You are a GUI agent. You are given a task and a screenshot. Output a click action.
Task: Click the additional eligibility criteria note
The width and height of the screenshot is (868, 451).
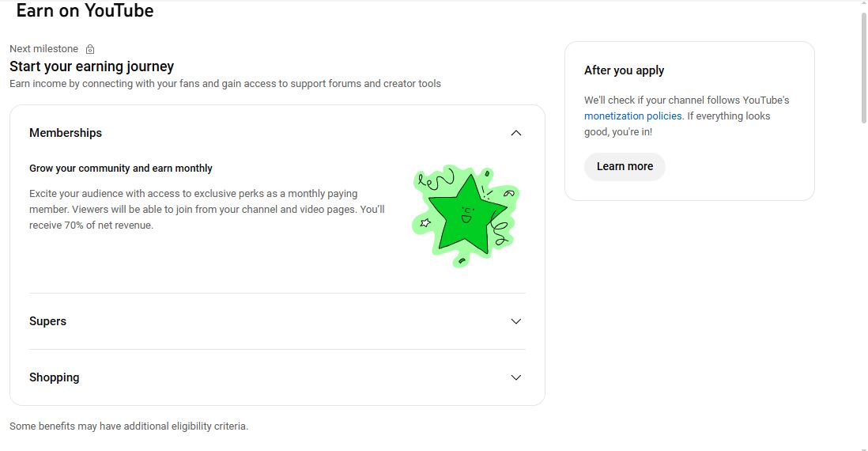129,426
